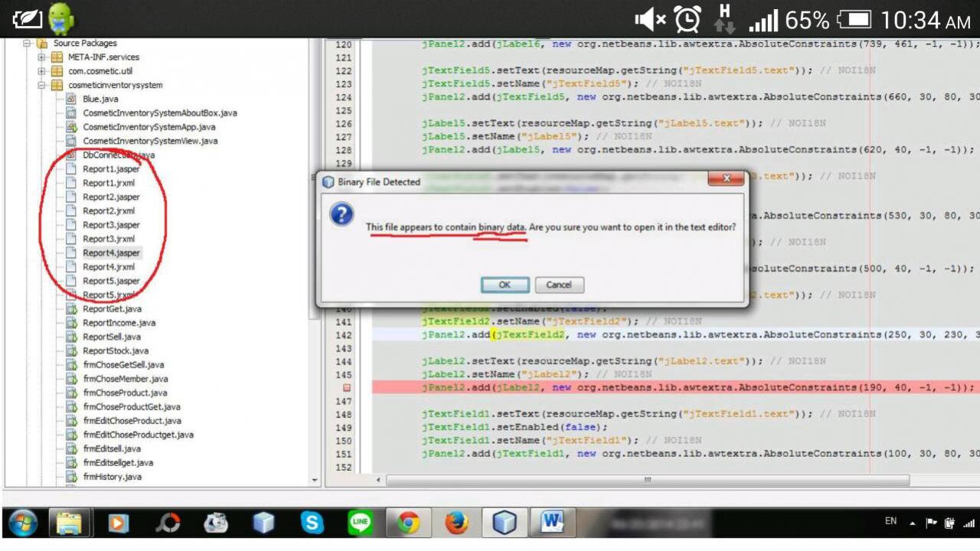Click the Source Packages folder icon
This screenshot has width=980, height=551.
[42, 43]
